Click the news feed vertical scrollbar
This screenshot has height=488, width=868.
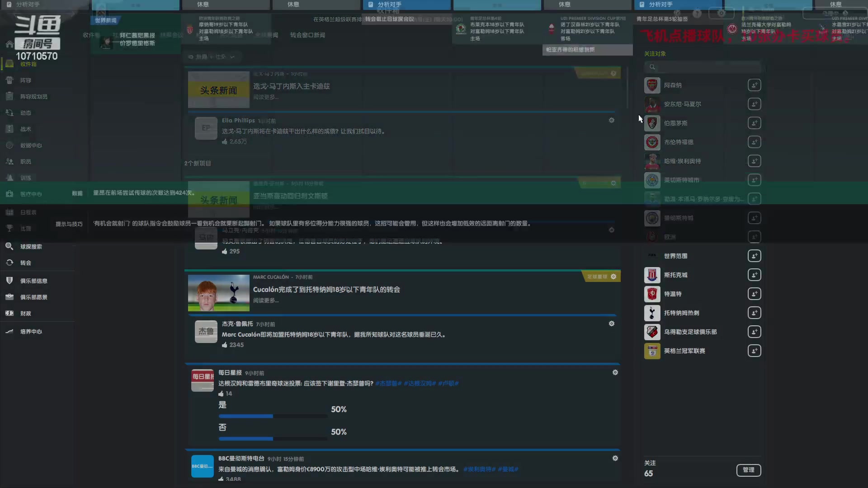click(627, 88)
